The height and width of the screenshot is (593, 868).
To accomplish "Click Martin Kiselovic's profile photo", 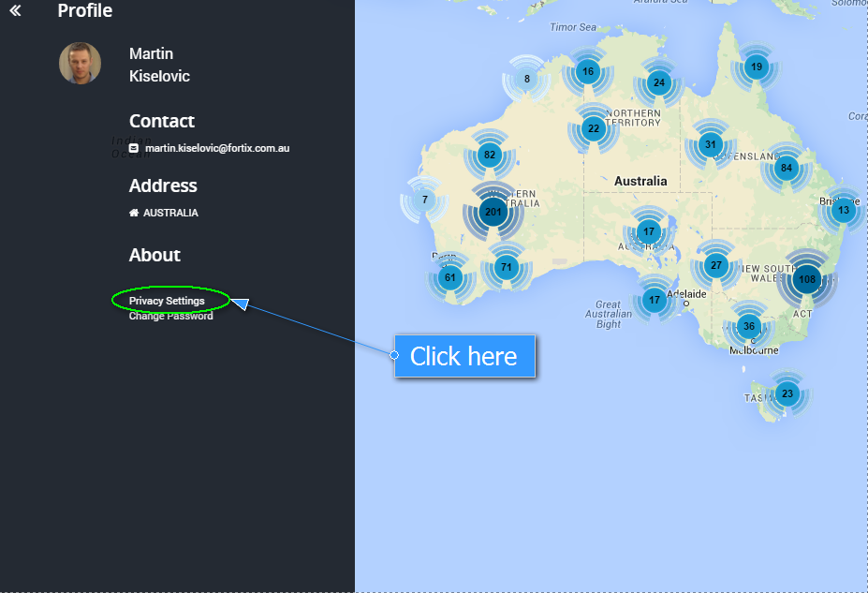I will (80, 64).
